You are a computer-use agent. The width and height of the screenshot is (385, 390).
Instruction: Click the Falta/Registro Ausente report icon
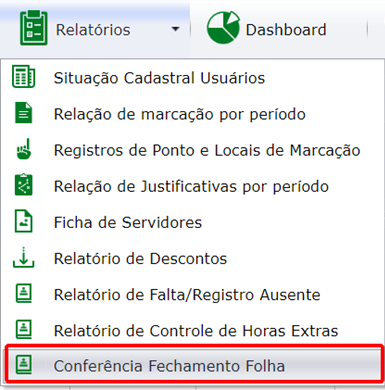click(x=24, y=293)
